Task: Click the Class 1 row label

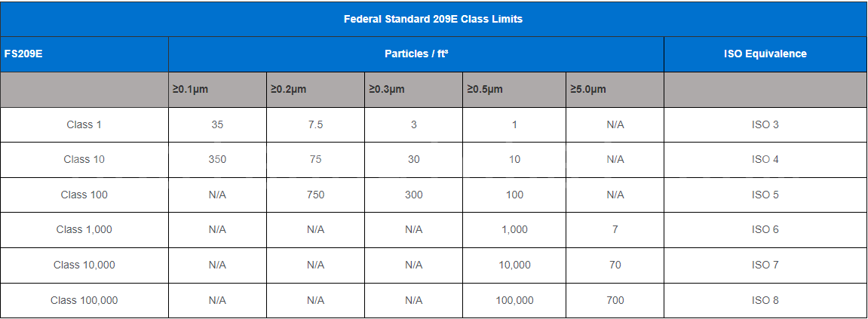Action: [x=84, y=125]
